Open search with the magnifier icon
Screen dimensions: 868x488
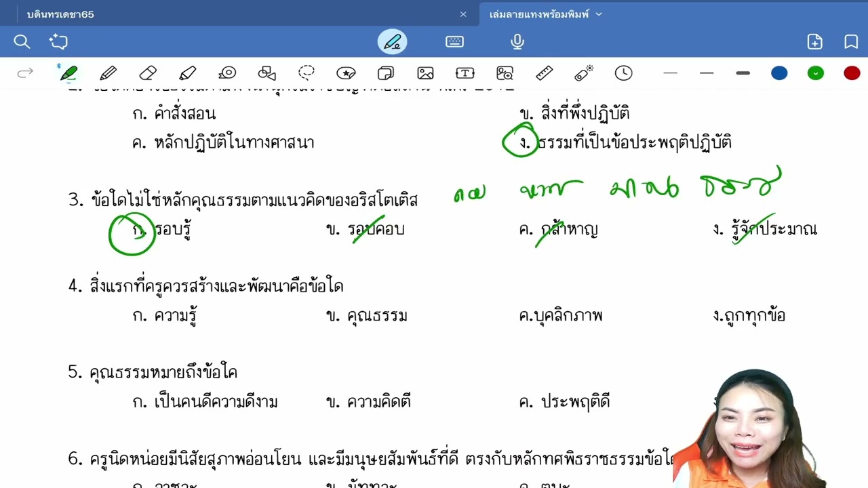[x=22, y=42]
